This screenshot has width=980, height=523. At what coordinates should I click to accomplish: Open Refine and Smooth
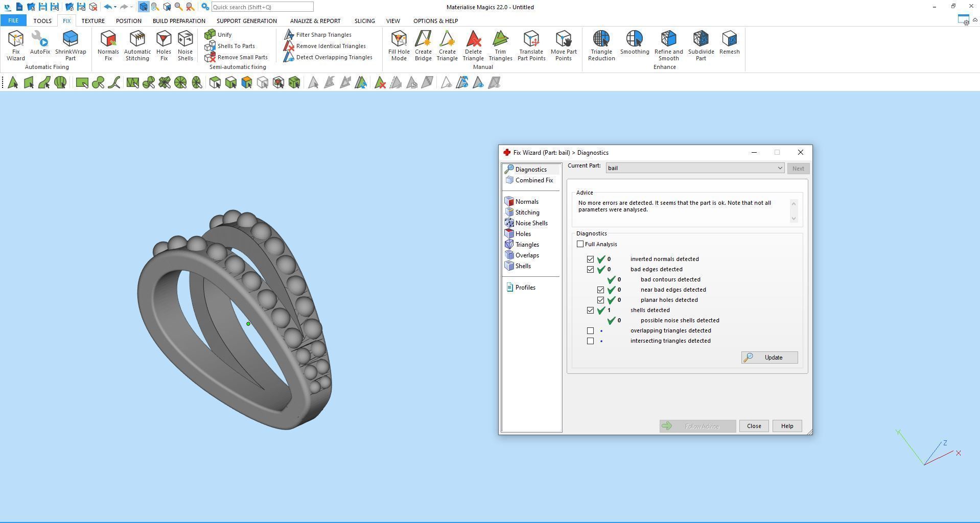click(x=668, y=45)
